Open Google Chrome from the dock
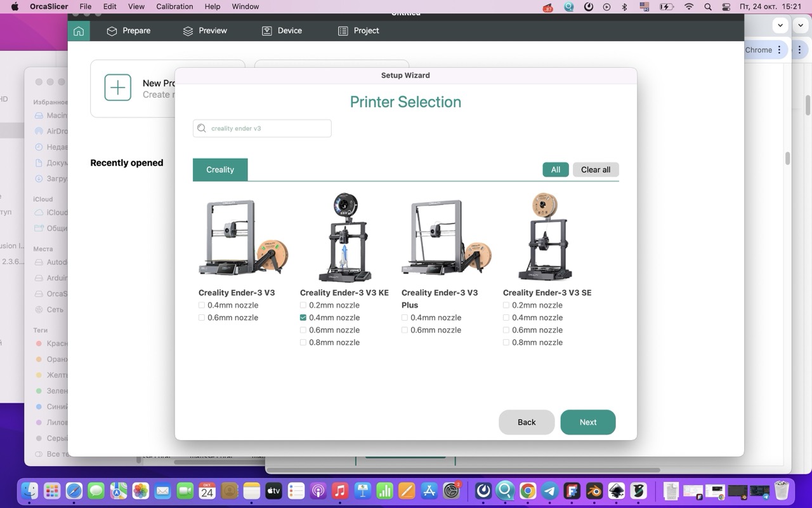 click(x=527, y=491)
